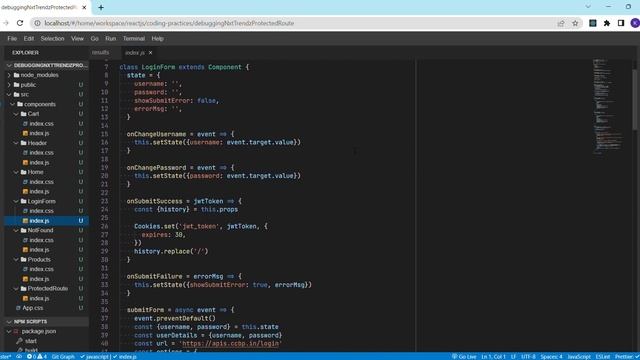Open the Extensions puzzle piece menu
Screen dimensions: 640x360
(x=607, y=23)
